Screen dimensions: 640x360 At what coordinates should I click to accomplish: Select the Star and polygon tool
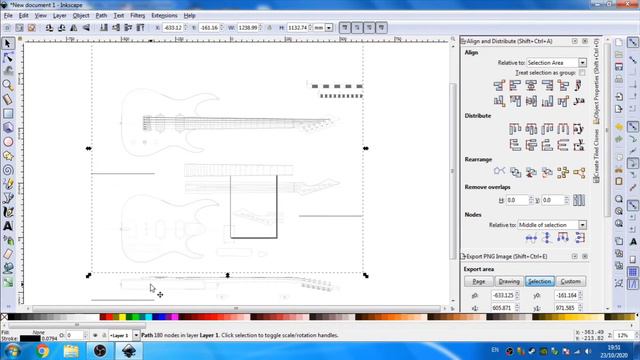click(x=8, y=156)
